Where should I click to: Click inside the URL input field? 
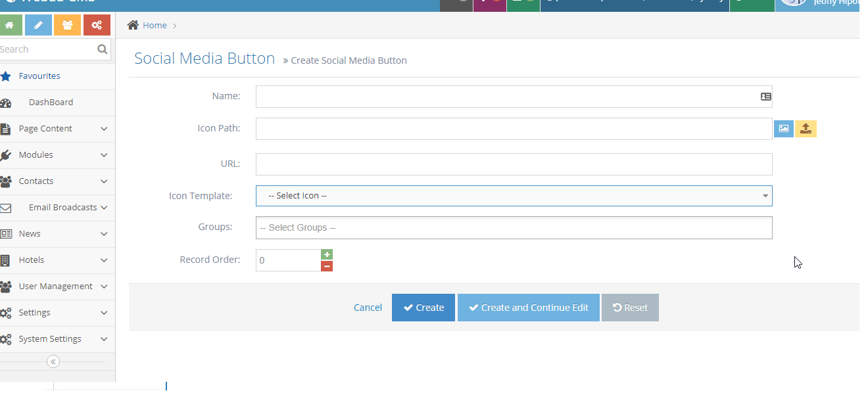coord(514,164)
